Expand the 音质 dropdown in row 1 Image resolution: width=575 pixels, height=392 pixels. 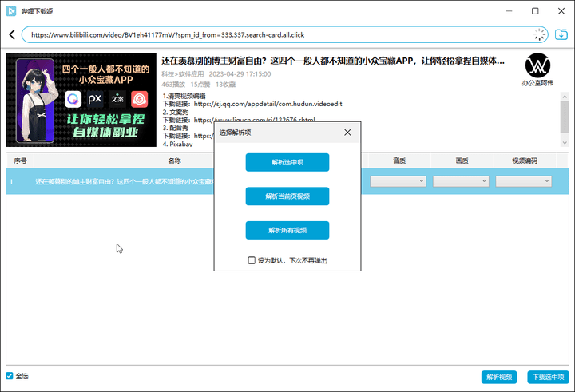point(398,181)
